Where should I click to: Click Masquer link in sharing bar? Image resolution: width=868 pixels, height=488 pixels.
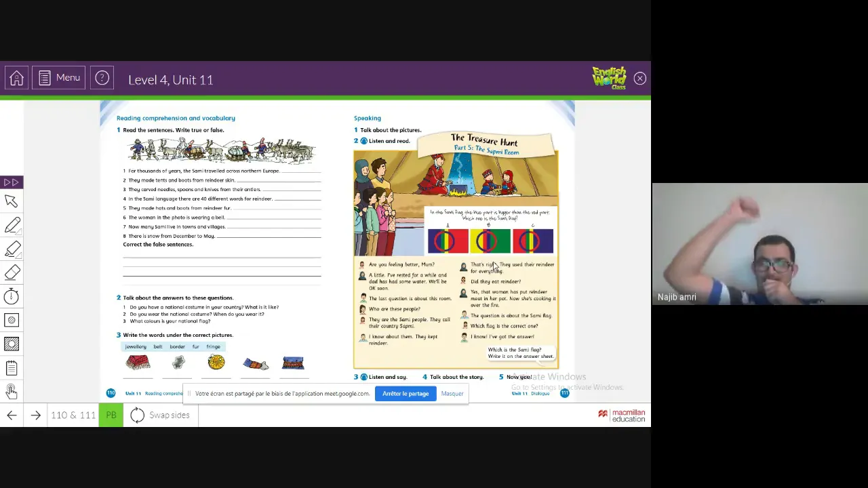click(452, 394)
